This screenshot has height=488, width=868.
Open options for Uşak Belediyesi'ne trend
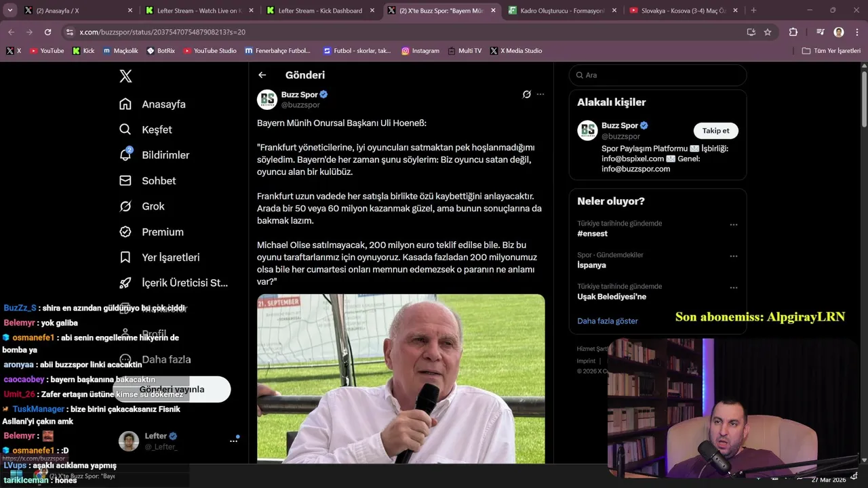point(733,287)
